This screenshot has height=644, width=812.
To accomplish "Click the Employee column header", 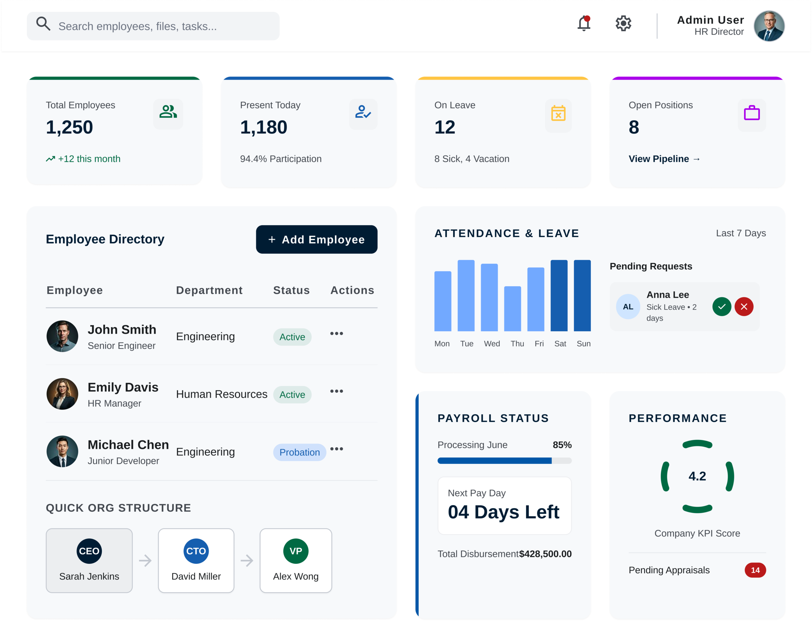I will tap(75, 290).
